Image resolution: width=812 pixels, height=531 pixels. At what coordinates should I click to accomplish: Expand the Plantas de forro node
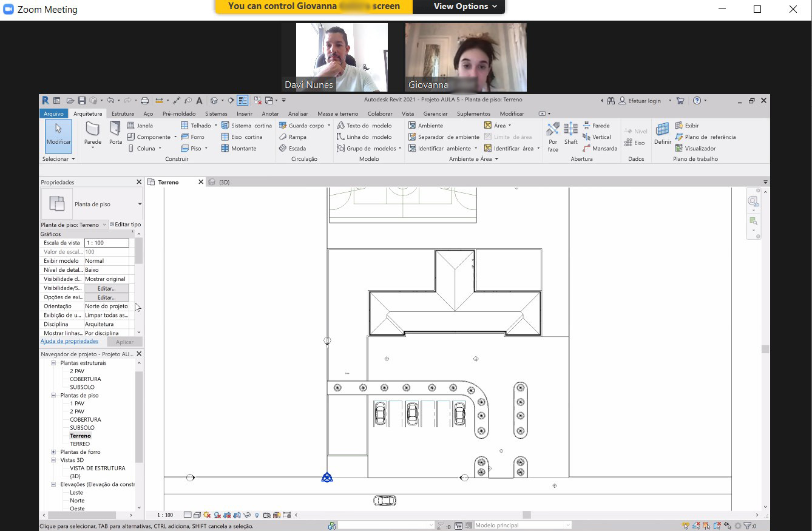point(53,452)
